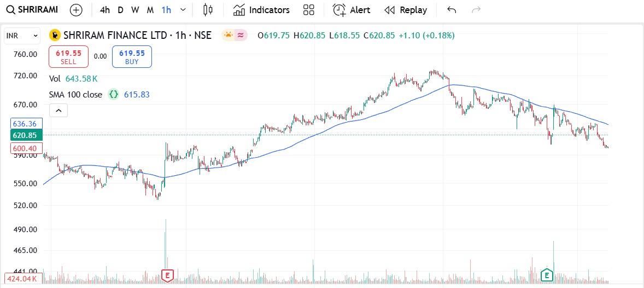Click the 550.00 price axis label
This screenshot has width=644, height=288.
coord(25,183)
